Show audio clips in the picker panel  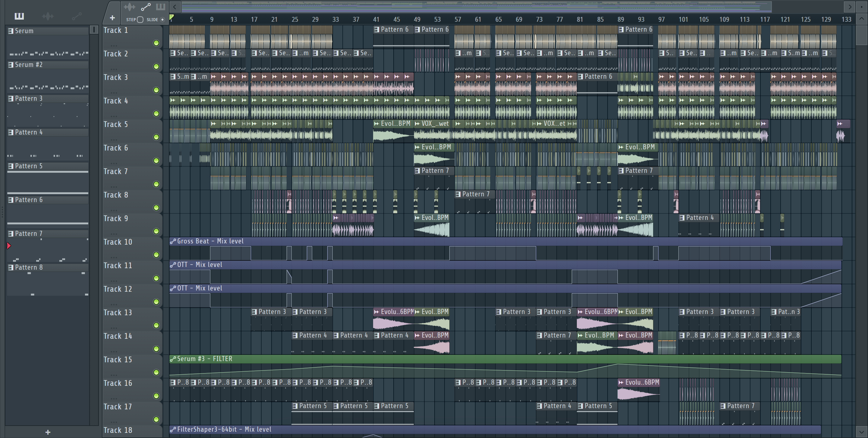(x=48, y=16)
